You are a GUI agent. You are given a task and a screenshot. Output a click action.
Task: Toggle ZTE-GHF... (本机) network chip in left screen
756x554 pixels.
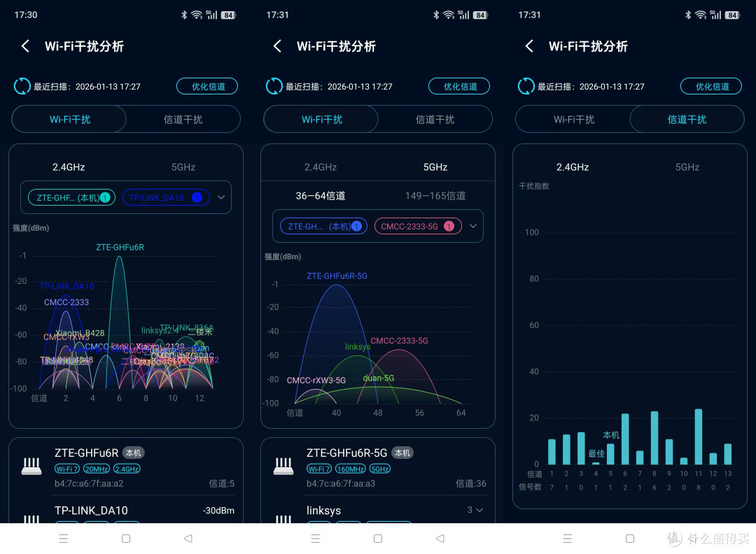(72, 197)
